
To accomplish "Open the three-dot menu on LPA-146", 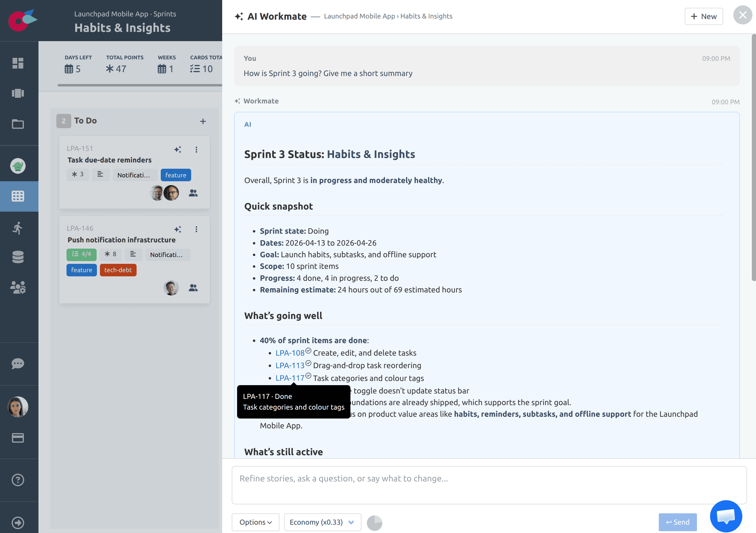I will tap(197, 230).
